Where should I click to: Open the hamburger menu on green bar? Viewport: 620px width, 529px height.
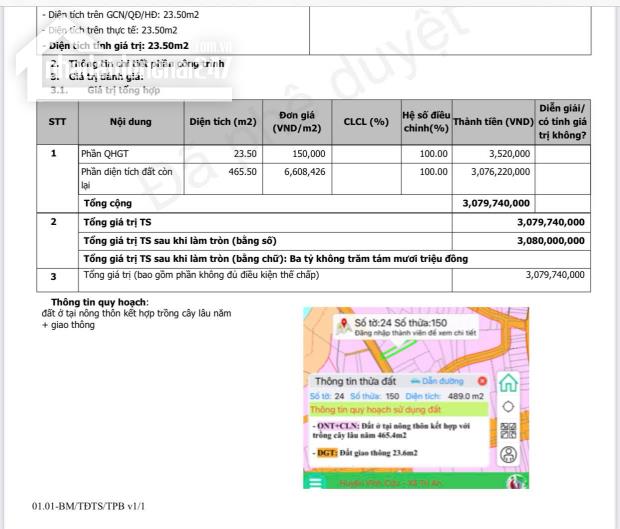pyautogui.click(x=316, y=483)
